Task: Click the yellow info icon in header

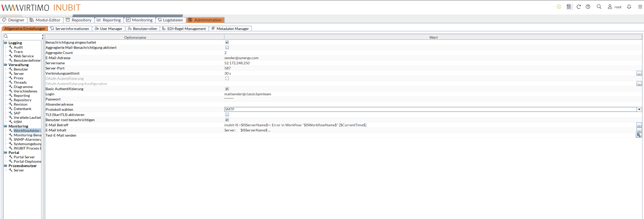Action: (559, 7)
